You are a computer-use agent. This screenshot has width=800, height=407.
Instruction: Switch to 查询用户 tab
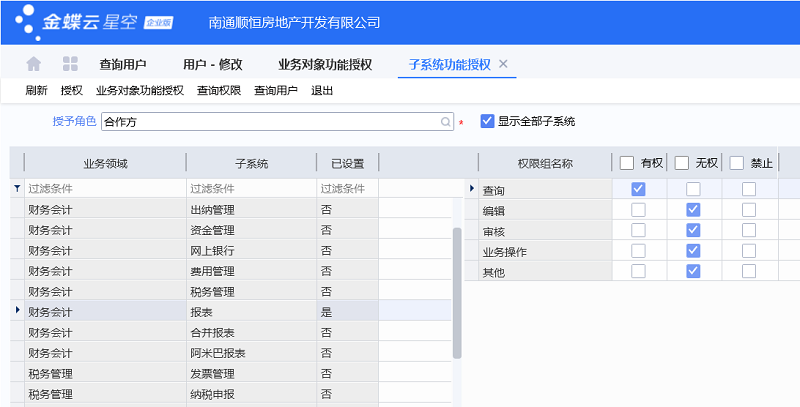[123, 64]
